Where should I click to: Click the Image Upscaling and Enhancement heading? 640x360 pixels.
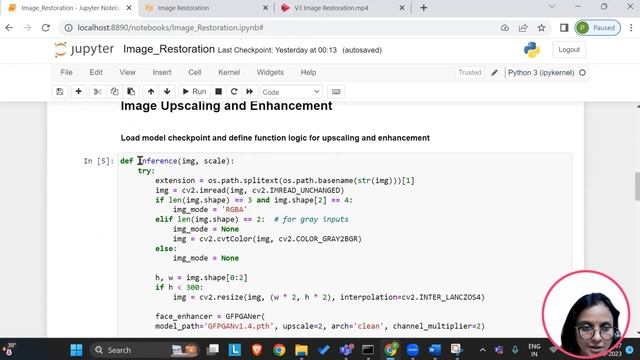point(227,106)
